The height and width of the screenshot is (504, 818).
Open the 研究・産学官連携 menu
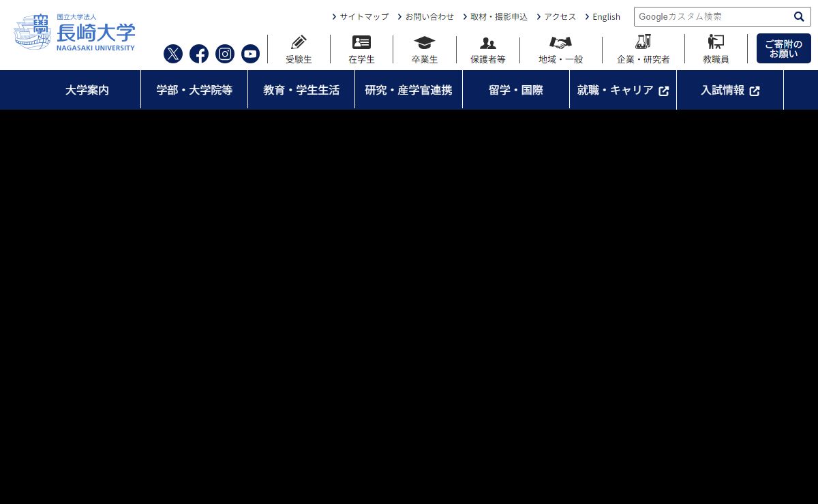tap(408, 90)
